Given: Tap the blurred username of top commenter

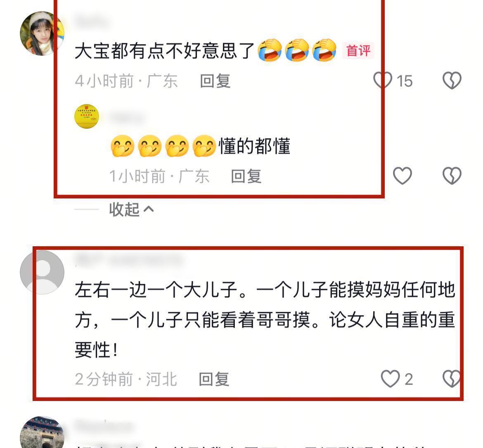Looking at the screenshot, I should 92,22.
